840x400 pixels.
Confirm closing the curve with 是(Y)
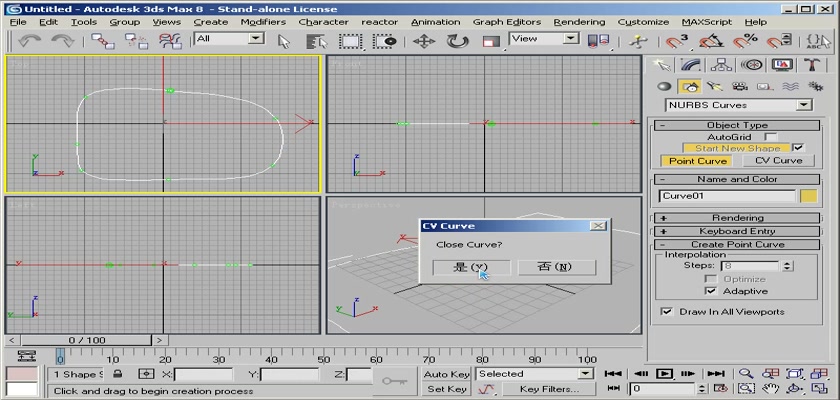471,267
